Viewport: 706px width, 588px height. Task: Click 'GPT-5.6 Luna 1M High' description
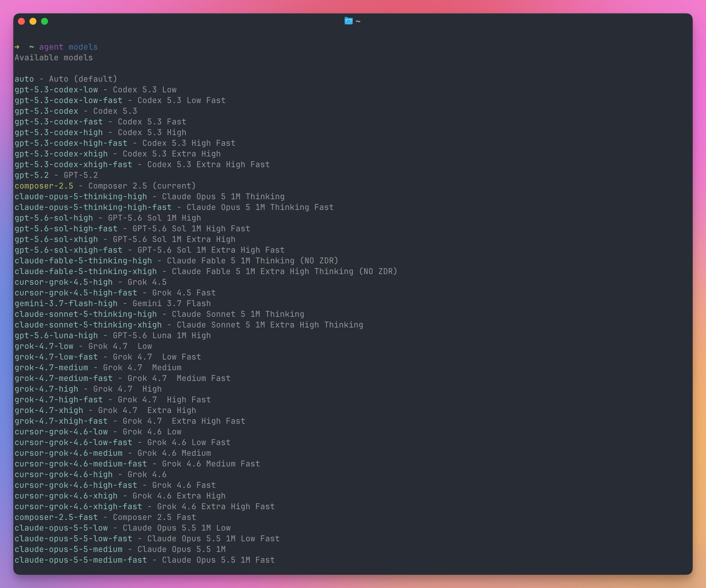coord(162,336)
